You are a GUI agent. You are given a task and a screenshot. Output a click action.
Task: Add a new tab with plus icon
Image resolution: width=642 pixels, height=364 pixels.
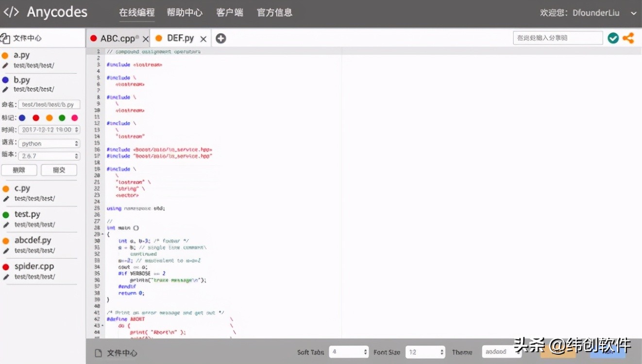pos(221,38)
